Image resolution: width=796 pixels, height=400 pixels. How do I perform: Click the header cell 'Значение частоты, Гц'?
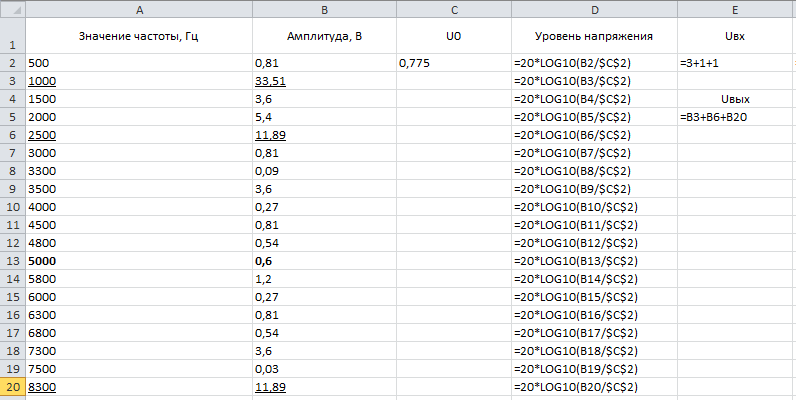(x=139, y=36)
